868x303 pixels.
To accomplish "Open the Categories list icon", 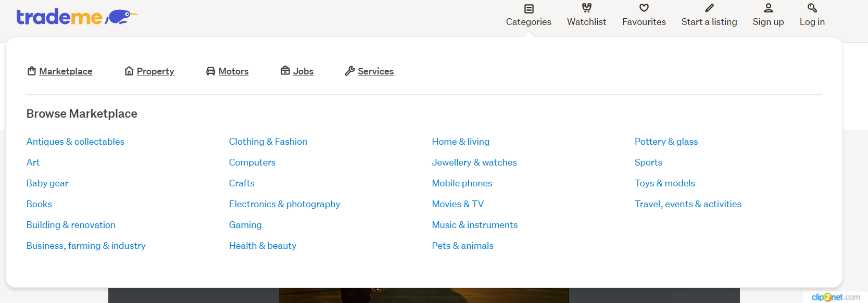I will pyautogui.click(x=529, y=8).
